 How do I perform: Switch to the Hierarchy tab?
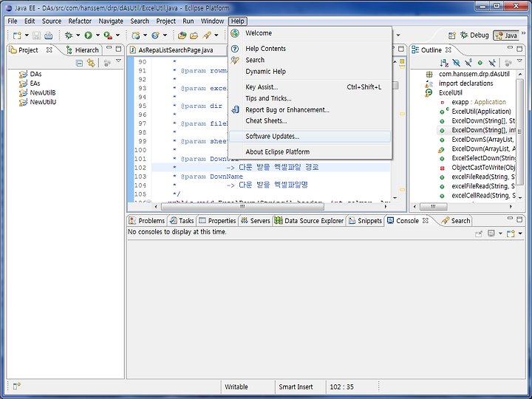(x=83, y=50)
